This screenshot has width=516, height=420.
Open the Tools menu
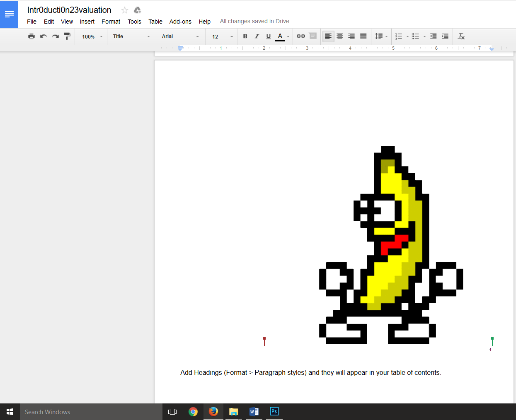pos(134,22)
